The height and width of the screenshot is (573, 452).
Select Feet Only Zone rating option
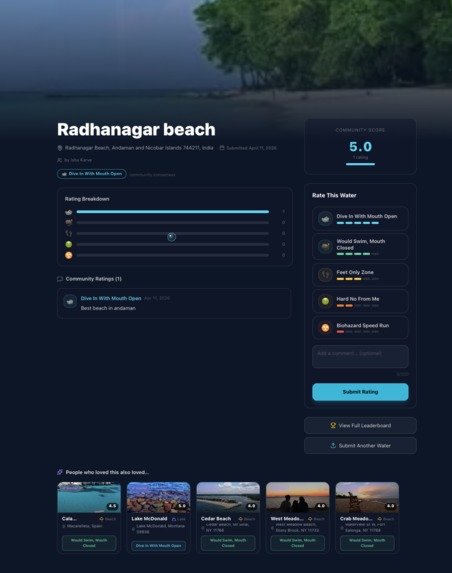[360, 275]
